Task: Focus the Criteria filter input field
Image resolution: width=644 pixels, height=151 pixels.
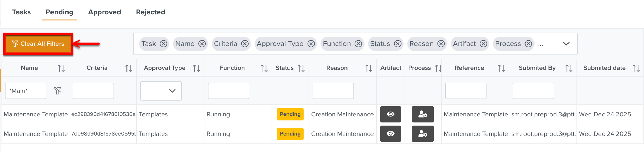Action: click(93, 91)
